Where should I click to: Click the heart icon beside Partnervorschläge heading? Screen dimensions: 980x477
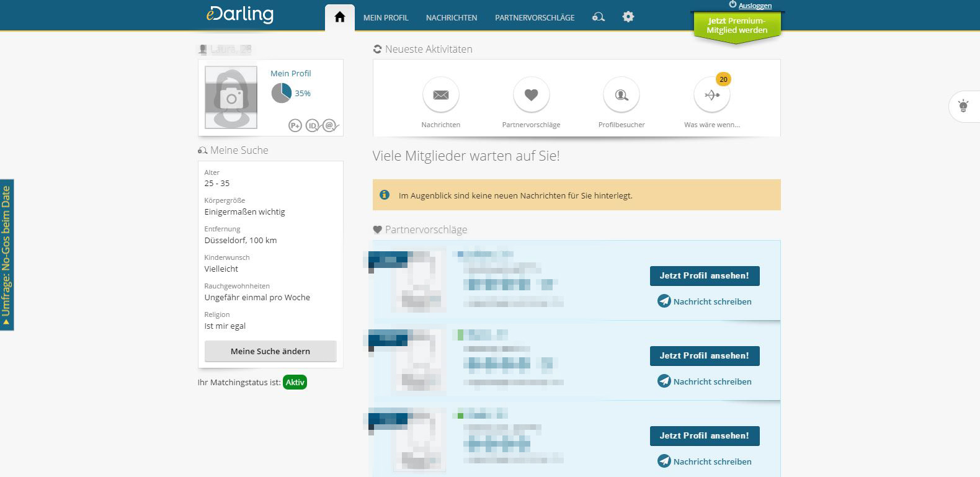(377, 230)
